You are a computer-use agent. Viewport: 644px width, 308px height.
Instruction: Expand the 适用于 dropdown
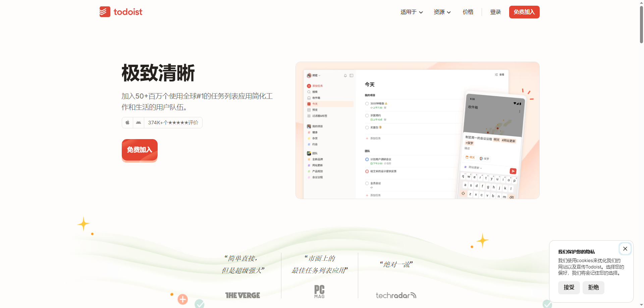click(x=411, y=12)
